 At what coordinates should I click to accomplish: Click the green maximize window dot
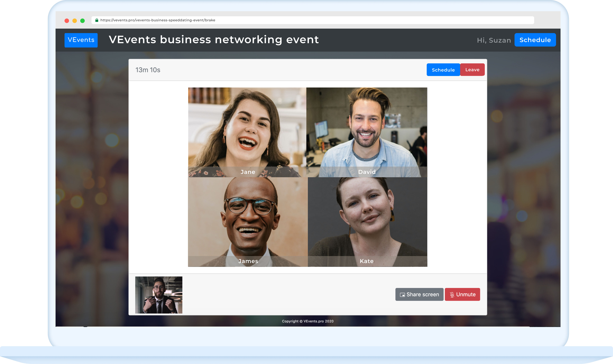coord(82,21)
